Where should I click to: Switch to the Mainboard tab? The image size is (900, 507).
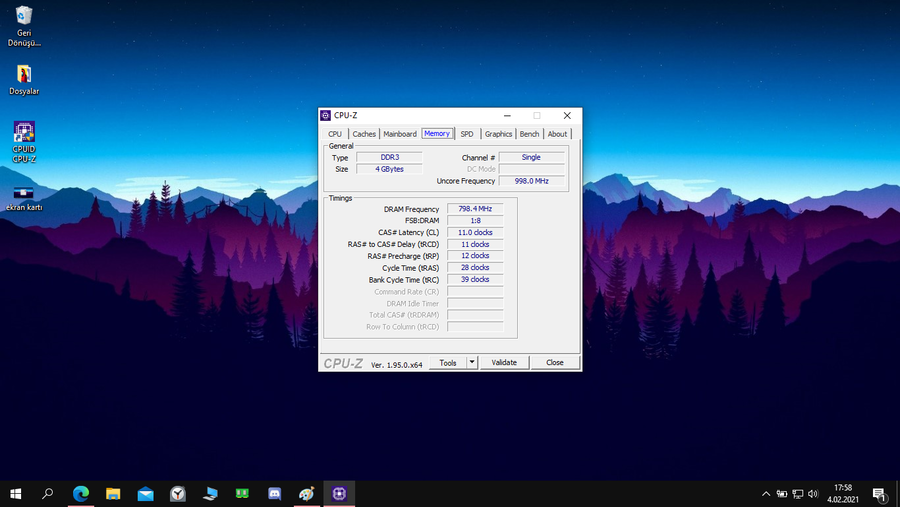click(x=400, y=134)
